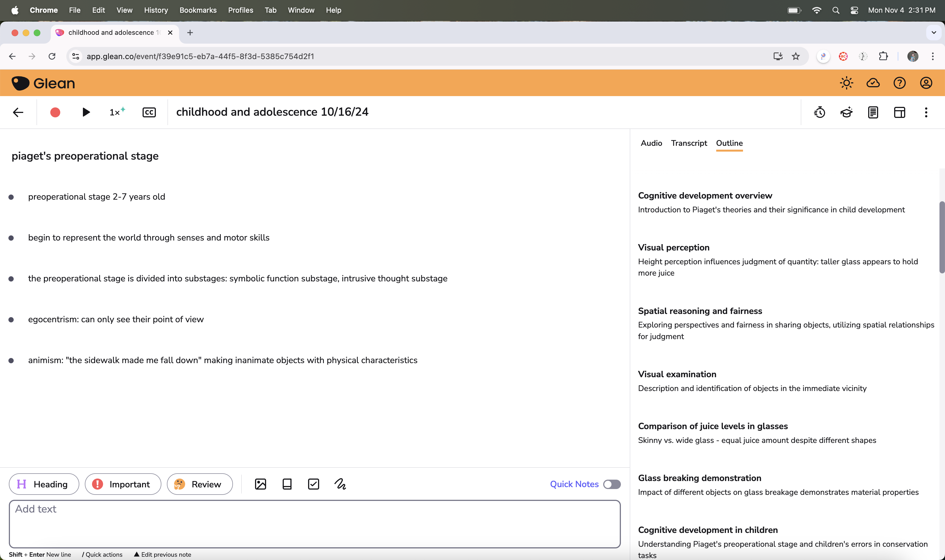Switch to the Audio tab
The height and width of the screenshot is (560, 945).
[651, 143]
